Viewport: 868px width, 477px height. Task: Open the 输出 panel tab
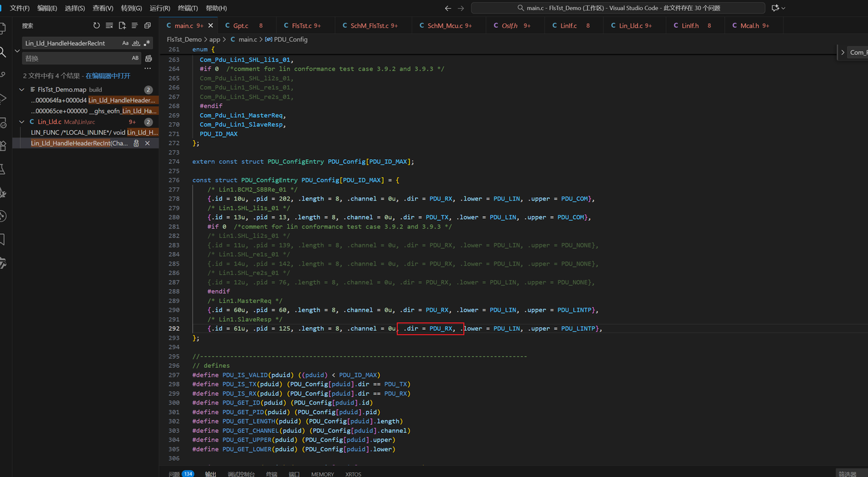tap(210, 474)
